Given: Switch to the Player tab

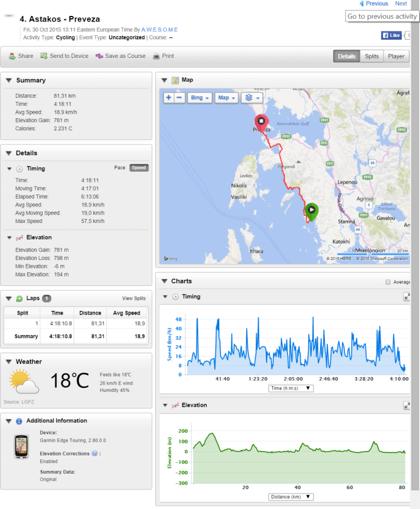Looking at the screenshot, I should coord(396,56).
